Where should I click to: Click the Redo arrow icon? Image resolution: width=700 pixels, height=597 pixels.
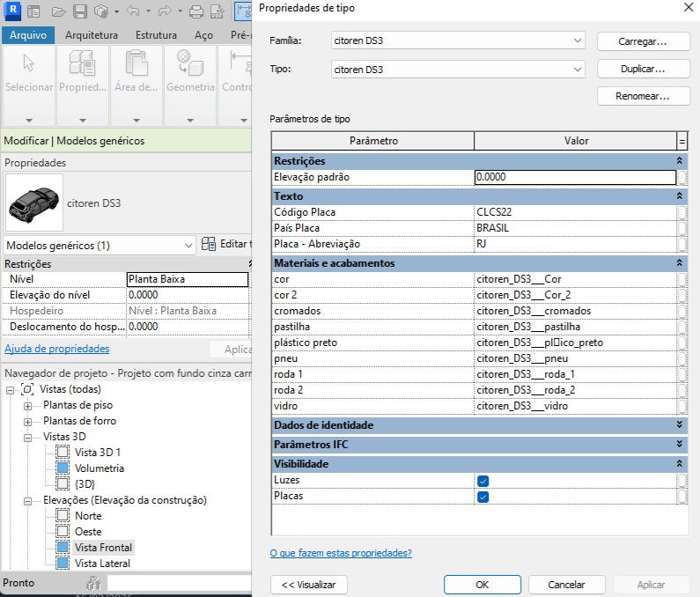165,11
